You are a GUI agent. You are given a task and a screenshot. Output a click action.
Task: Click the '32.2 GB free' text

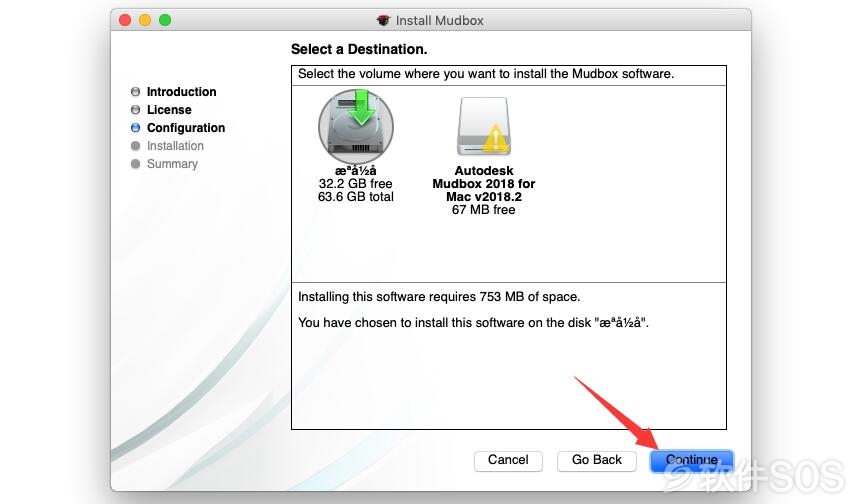(x=356, y=184)
